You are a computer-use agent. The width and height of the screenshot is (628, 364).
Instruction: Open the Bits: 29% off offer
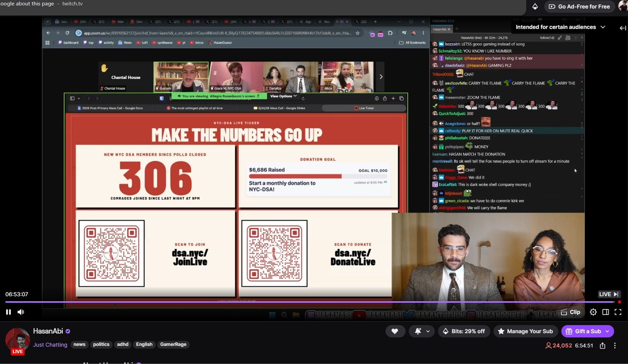pos(464,331)
